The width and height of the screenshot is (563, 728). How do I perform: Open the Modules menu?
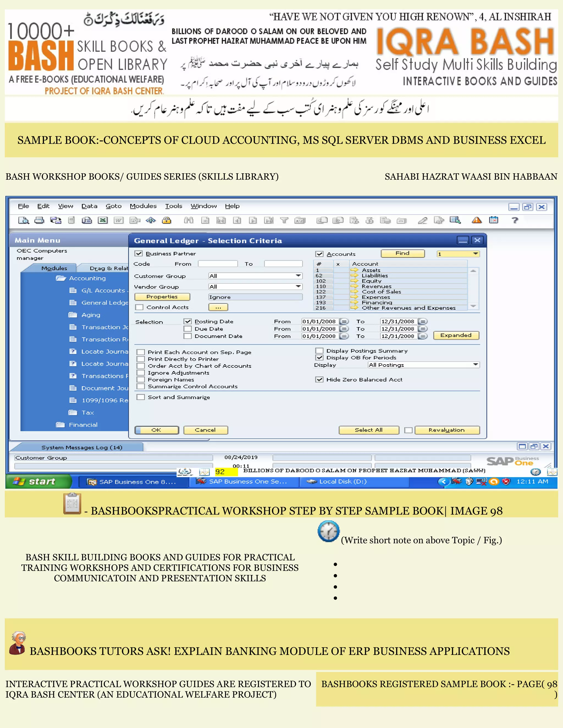143,206
